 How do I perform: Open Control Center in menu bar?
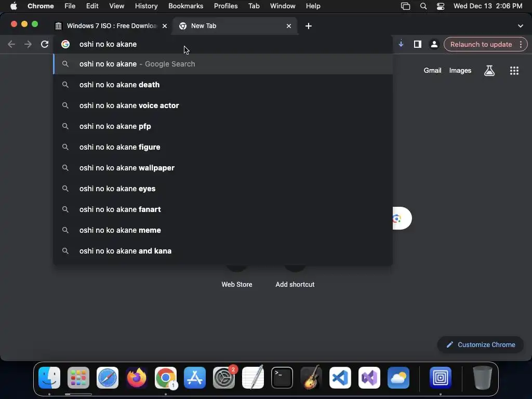coord(441,6)
